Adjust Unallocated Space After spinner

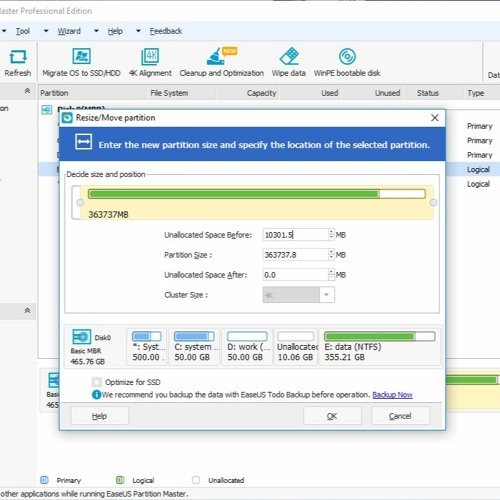(x=331, y=275)
